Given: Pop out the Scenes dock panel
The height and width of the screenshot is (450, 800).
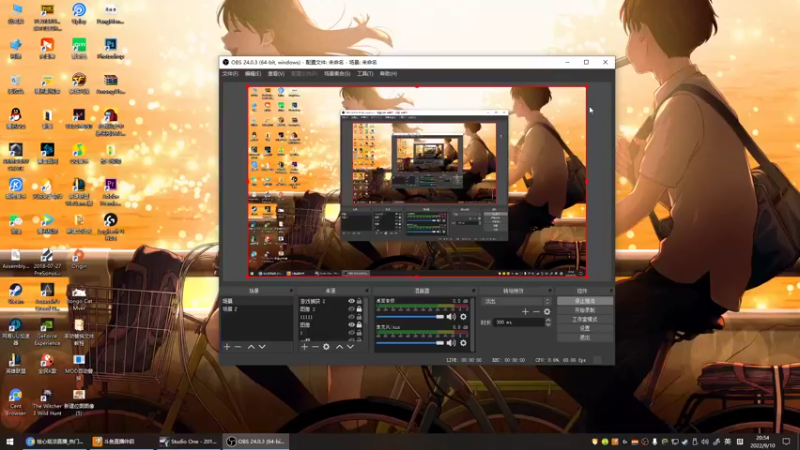Looking at the screenshot, I should (x=291, y=291).
